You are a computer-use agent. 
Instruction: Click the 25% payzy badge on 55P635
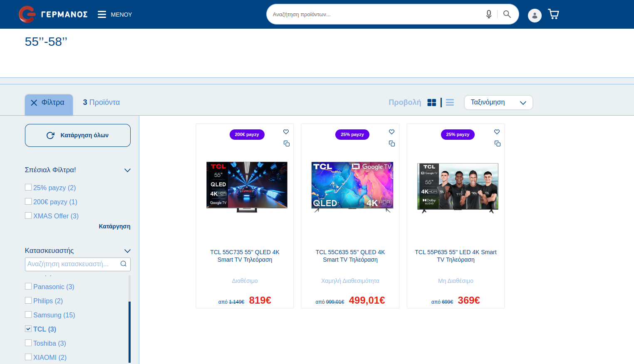[458, 134]
